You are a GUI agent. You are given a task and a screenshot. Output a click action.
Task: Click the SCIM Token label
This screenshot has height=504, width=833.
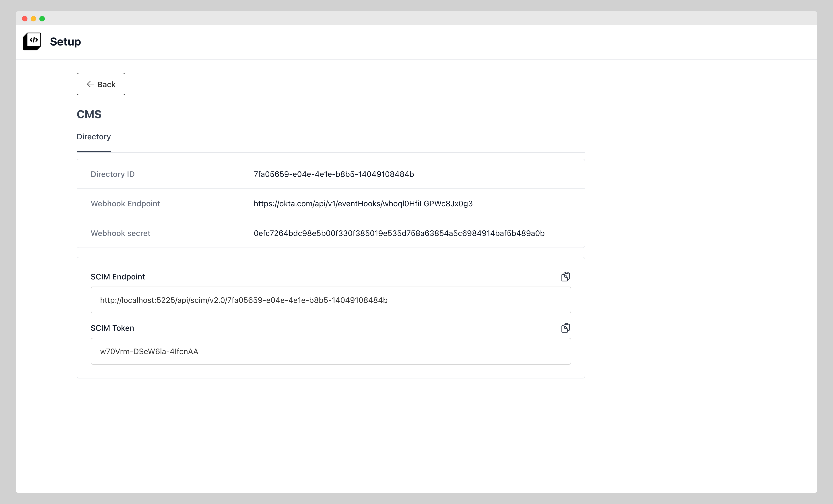point(112,328)
